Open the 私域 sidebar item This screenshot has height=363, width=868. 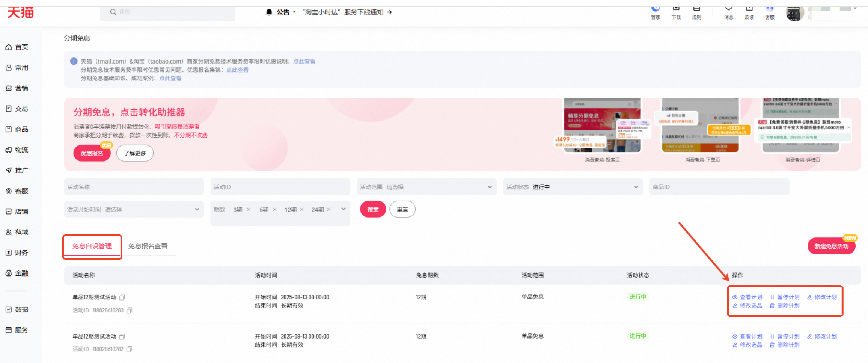point(17,232)
